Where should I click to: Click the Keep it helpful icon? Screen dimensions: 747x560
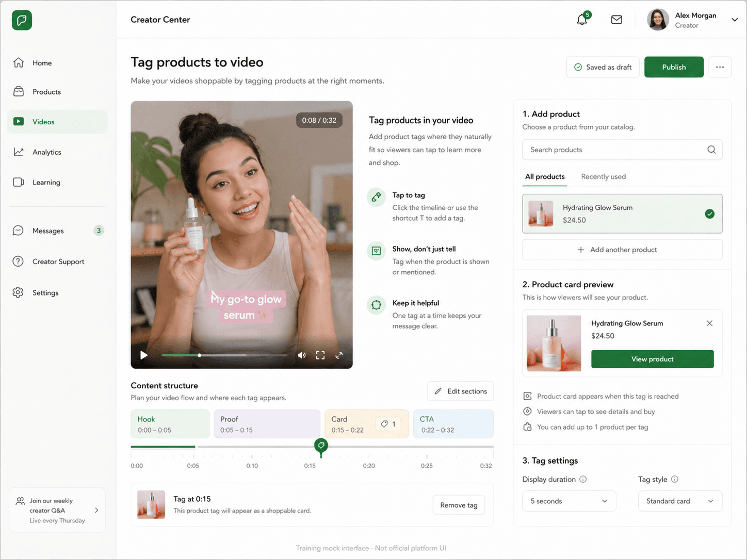pos(377,305)
